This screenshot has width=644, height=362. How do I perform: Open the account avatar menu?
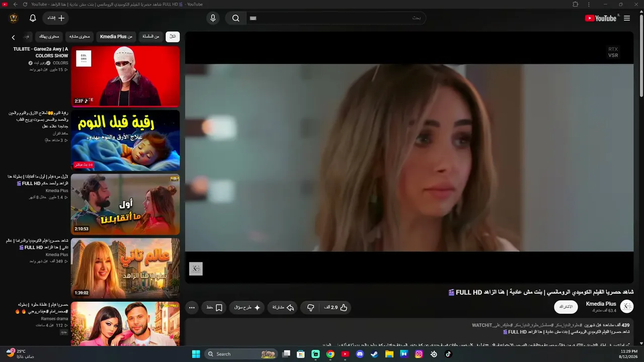click(14, 18)
